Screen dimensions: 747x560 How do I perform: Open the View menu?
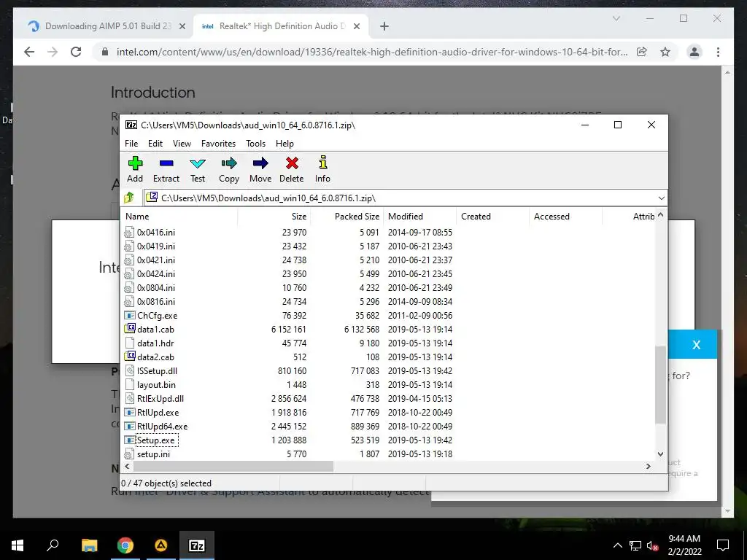pyautogui.click(x=182, y=144)
